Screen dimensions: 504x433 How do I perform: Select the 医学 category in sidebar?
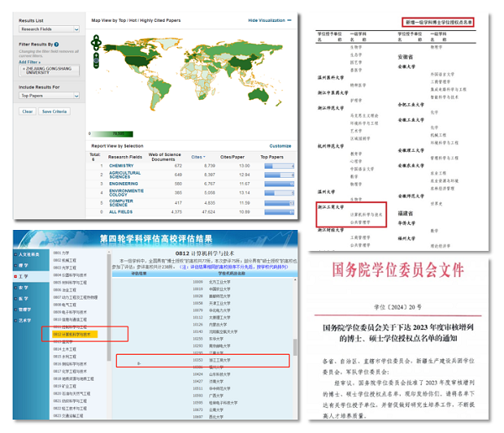pos(24,297)
